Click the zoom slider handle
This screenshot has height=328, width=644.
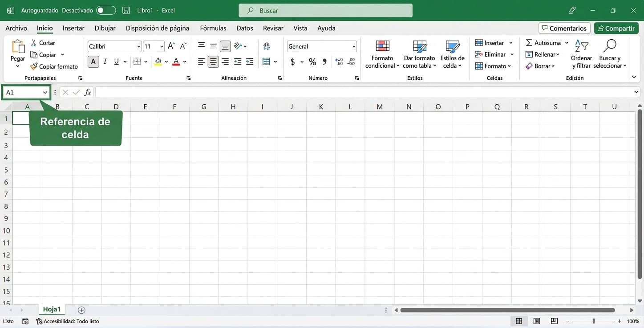(x=594, y=321)
